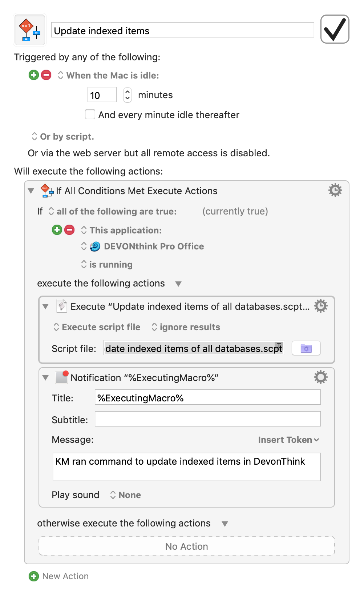Increment the idle minutes stepper
This screenshot has height=605, width=364.
(128, 92)
